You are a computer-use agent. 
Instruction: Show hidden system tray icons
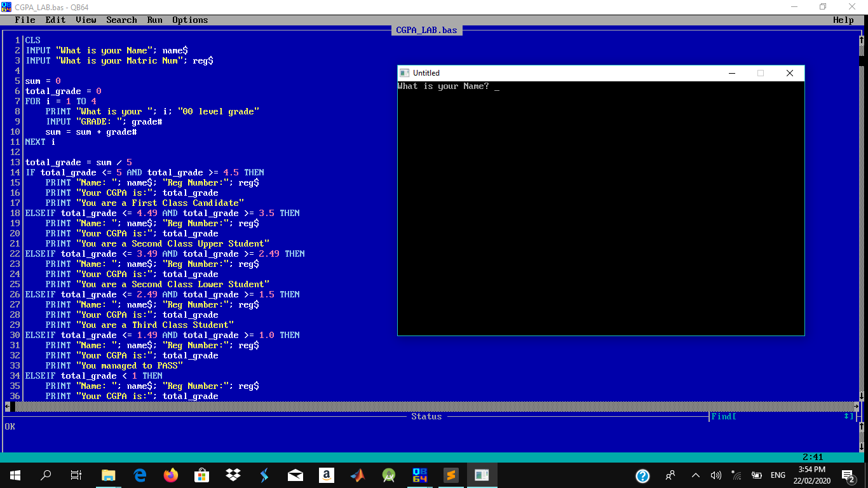[x=696, y=475]
